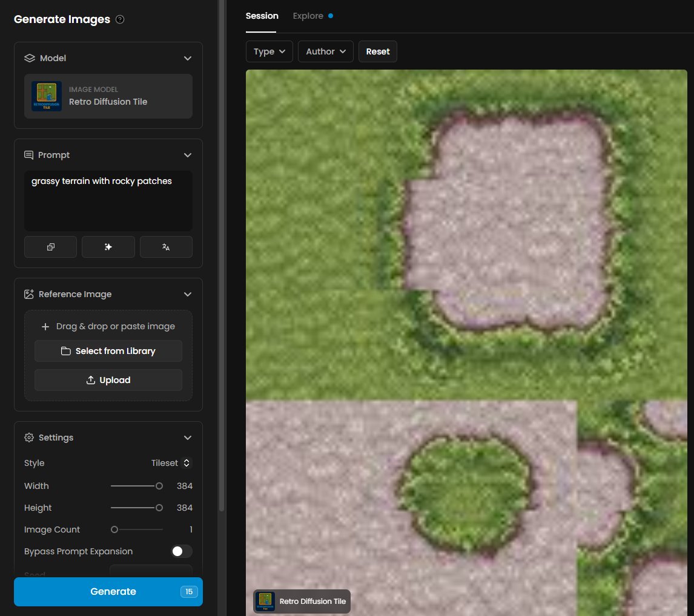Click the translate prompt icon

tap(166, 247)
